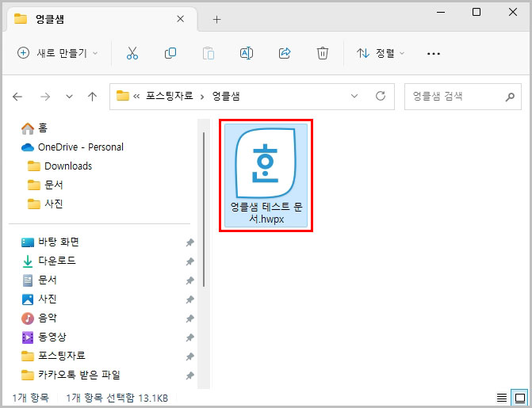Click 포스팅자료 in the breadcrumb path
The image size is (532, 408).
(x=170, y=97)
